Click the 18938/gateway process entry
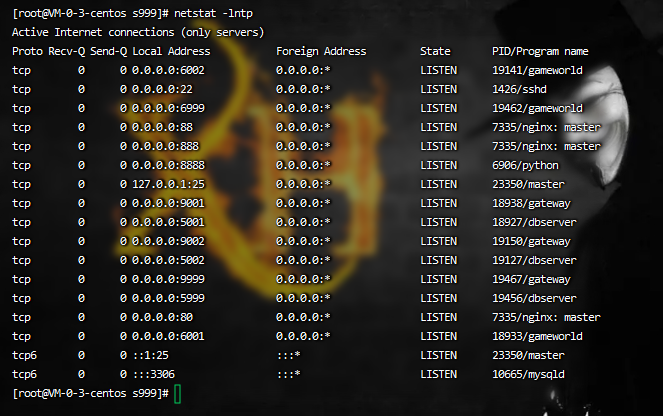 click(531, 203)
